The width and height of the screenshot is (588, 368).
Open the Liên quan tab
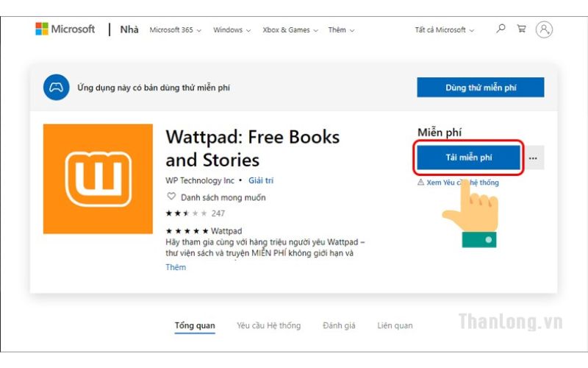[395, 325]
